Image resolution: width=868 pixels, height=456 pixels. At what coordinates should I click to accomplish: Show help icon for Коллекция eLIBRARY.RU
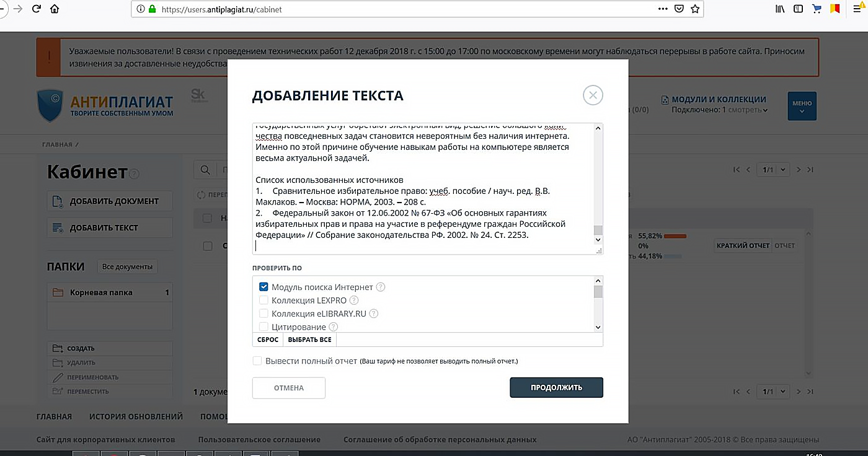(x=374, y=313)
